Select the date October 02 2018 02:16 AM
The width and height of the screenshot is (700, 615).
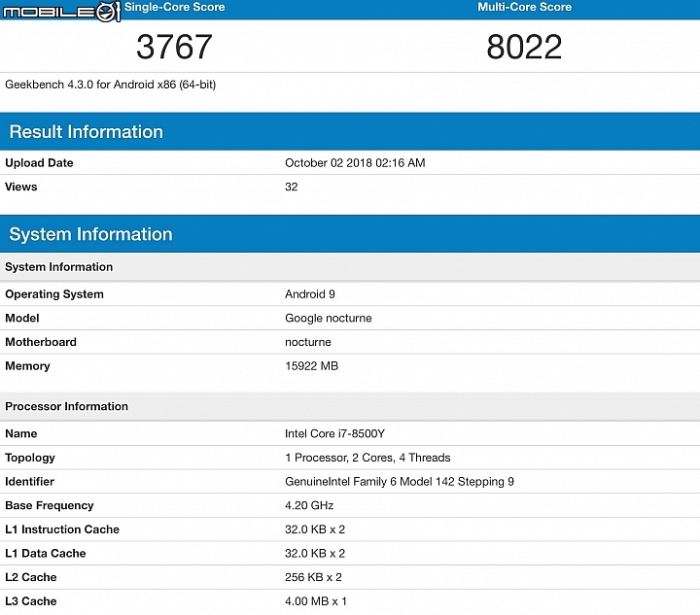pyautogui.click(x=355, y=163)
